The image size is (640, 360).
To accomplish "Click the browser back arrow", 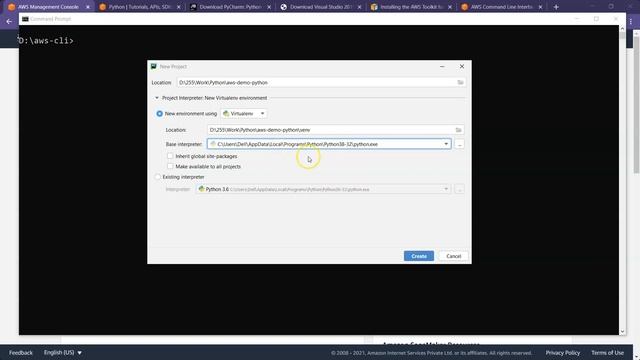I will click(x=9, y=21).
